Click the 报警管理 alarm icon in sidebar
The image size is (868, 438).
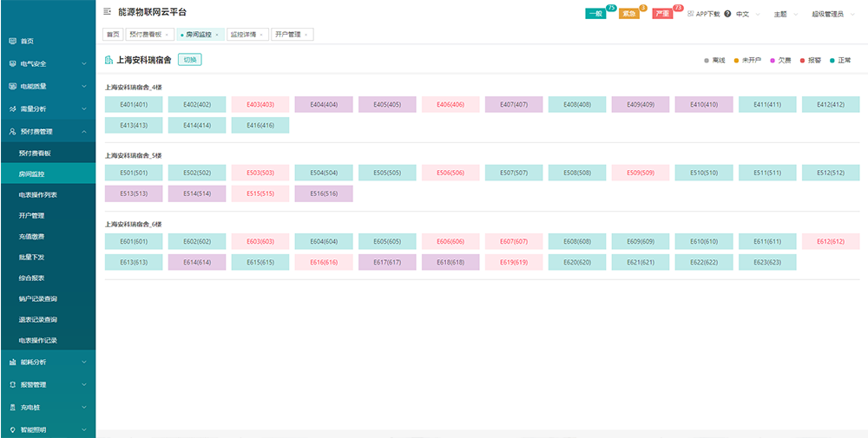(x=12, y=384)
